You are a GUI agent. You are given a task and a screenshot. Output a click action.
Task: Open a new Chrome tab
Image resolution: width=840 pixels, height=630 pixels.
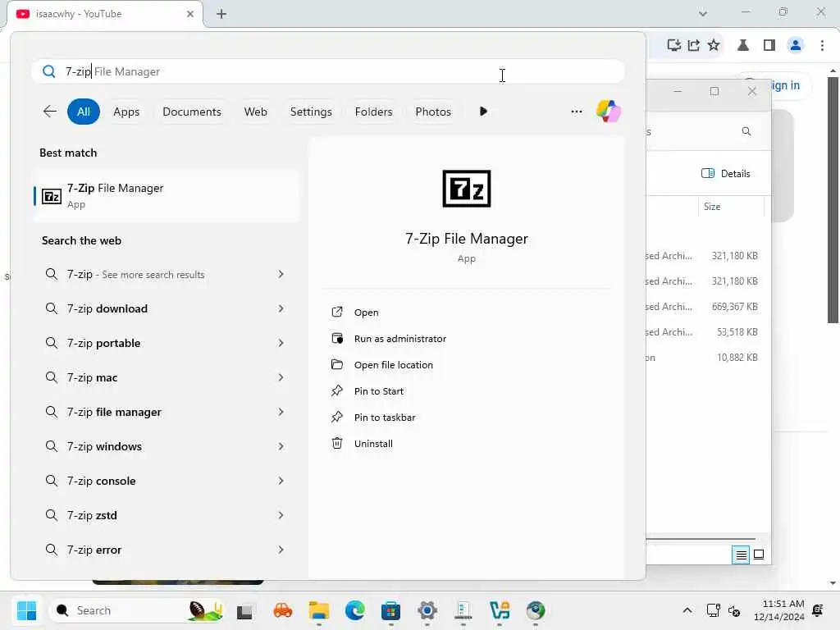(221, 14)
